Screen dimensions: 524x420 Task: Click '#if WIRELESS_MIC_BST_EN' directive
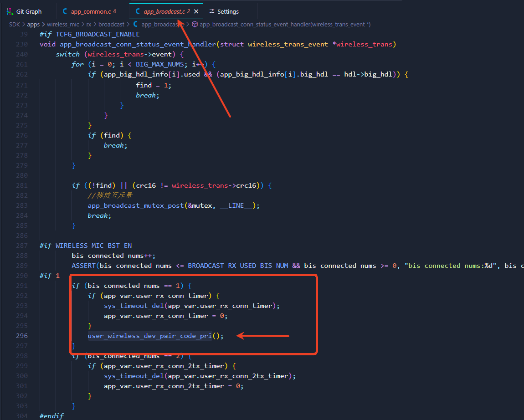tap(86, 246)
